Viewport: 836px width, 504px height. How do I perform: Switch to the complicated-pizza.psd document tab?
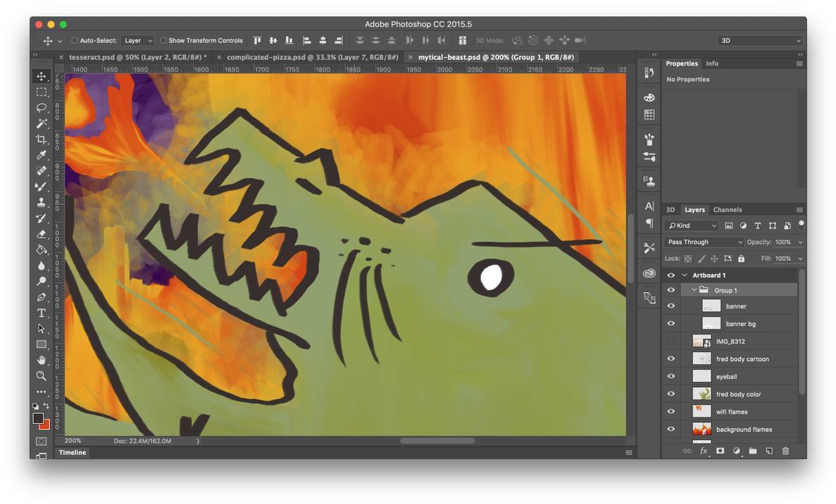coord(312,57)
